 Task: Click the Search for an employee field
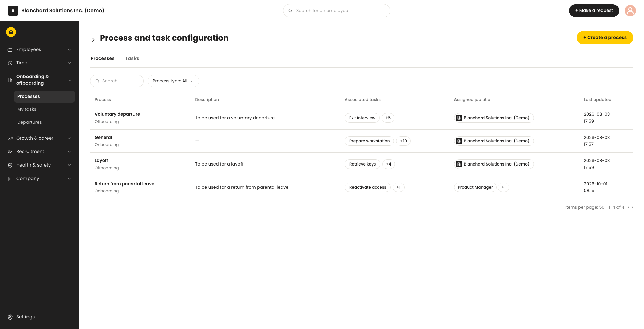coord(337,11)
